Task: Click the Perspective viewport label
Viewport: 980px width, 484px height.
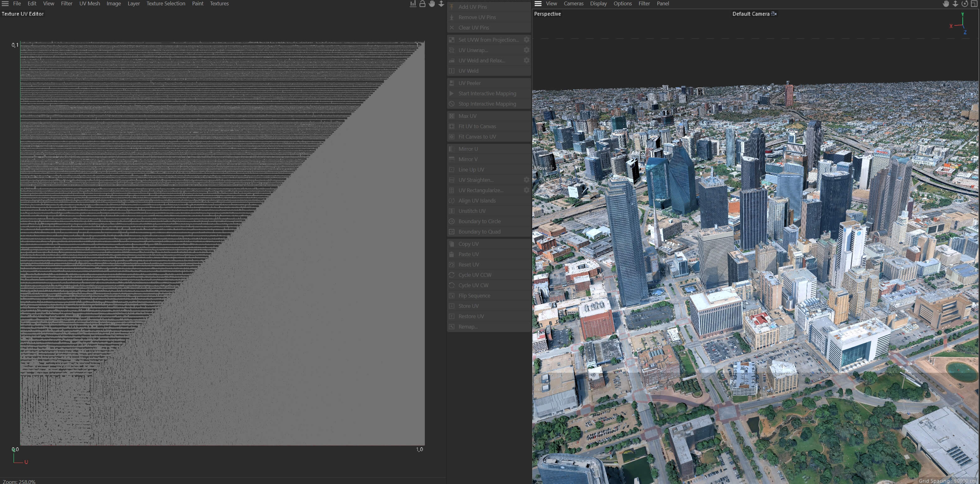Action: (x=547, y=14)
